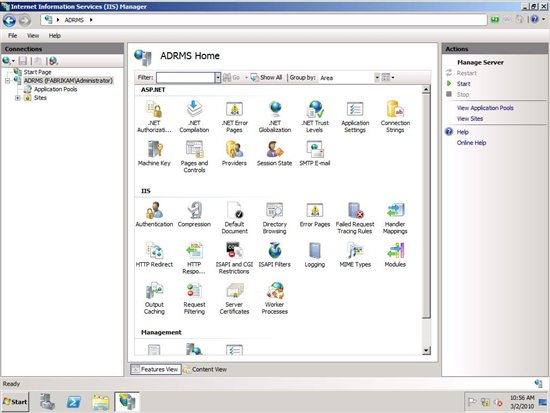
Task: Switch to Features View tab
Action: [x=155, y=369]
